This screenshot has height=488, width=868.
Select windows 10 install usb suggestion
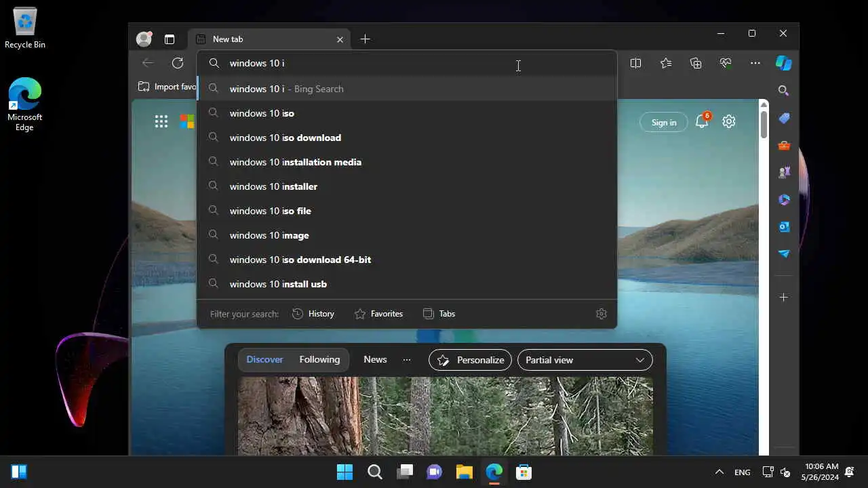point(407,284)
